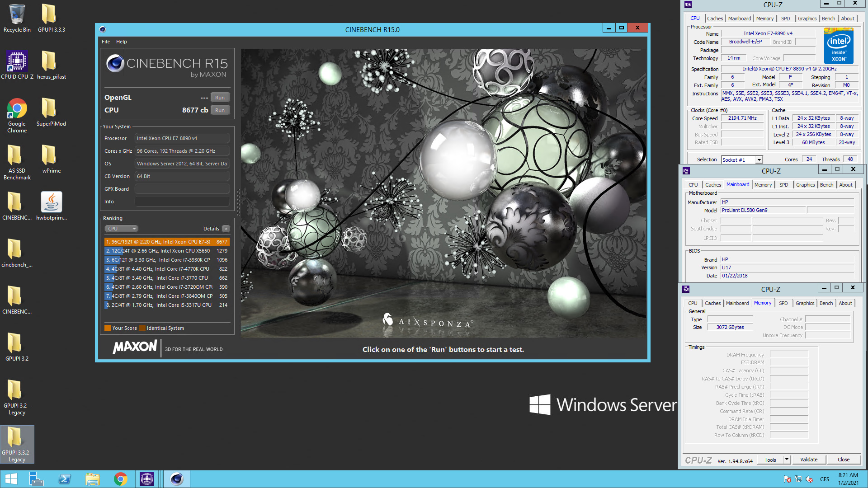868x488 pixels.
Task: Select the i7-3930K ranking row
Action: [x=167, y=260]
